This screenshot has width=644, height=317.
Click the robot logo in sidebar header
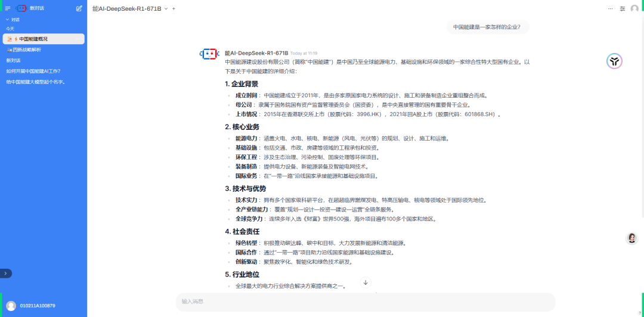tap(22, 8)
